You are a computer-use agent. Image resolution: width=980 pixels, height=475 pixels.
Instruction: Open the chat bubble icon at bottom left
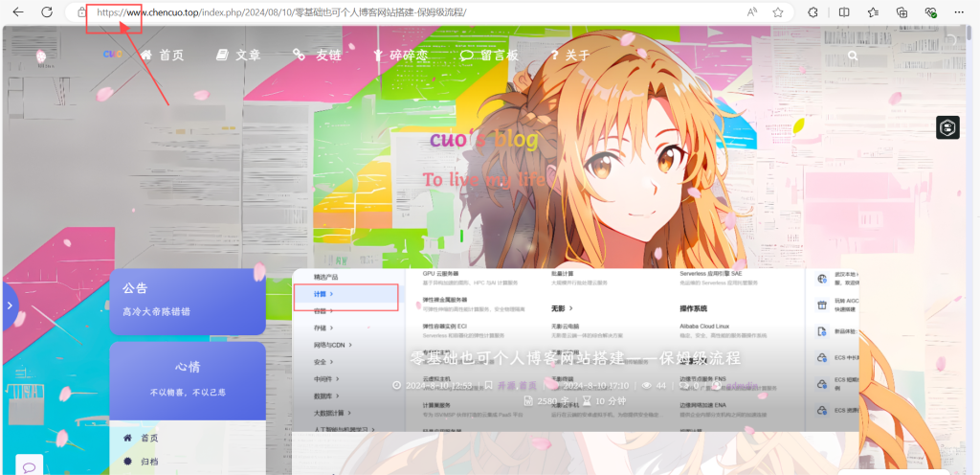pos(28,466)
